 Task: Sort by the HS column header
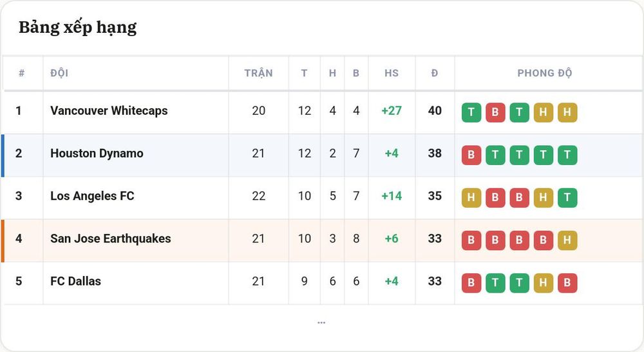392,73
